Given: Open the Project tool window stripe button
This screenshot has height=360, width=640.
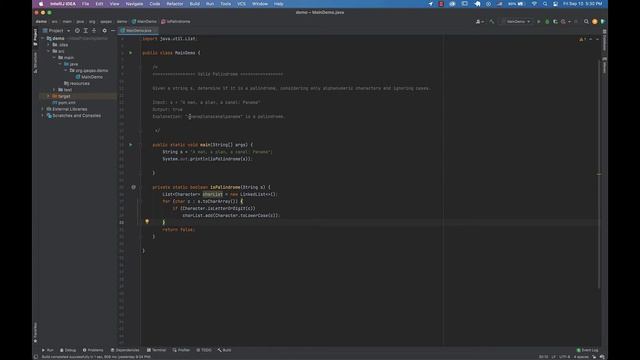Looking at the screenshot, I should point(36,37).
